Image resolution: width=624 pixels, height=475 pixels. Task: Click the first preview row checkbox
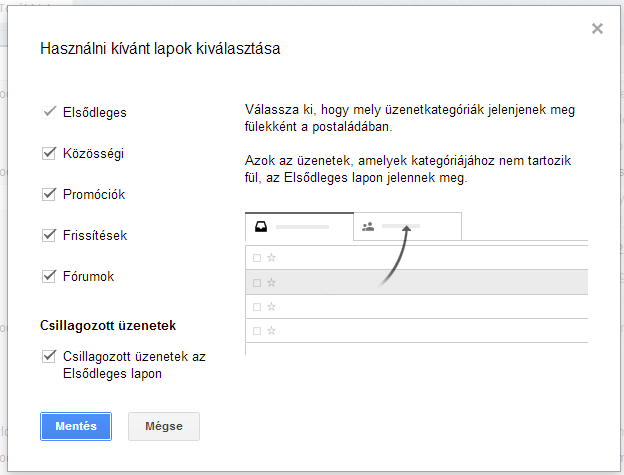[257, 258]
